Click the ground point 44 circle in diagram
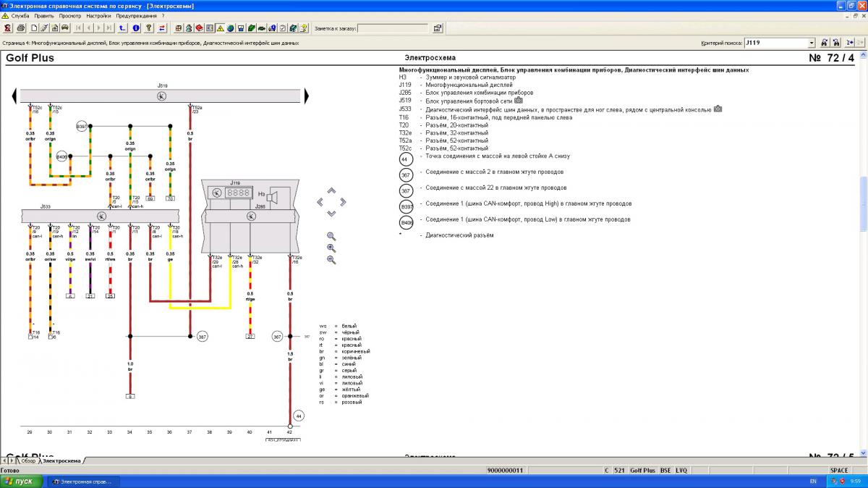The image size is (868, 488). pos(297,416)
